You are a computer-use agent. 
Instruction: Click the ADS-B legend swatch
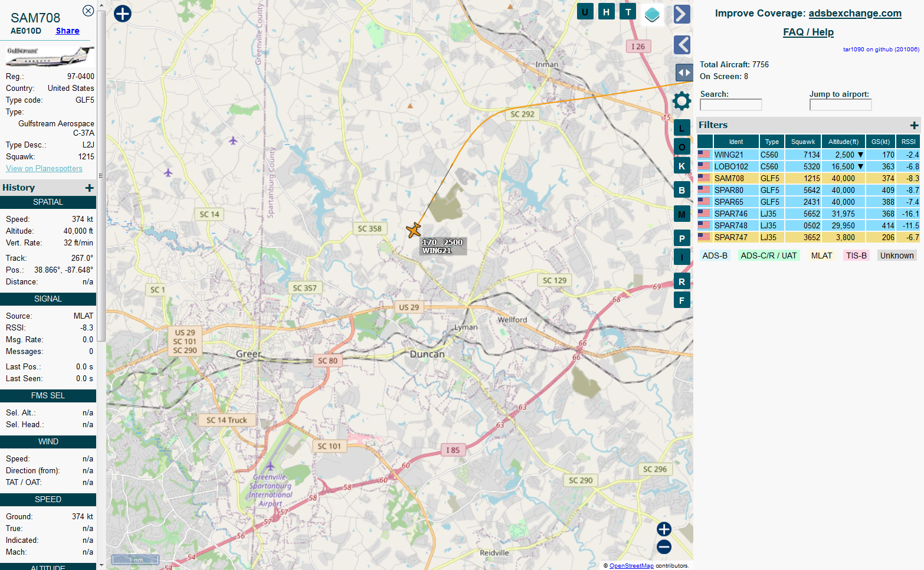click(x=715, y=255)
